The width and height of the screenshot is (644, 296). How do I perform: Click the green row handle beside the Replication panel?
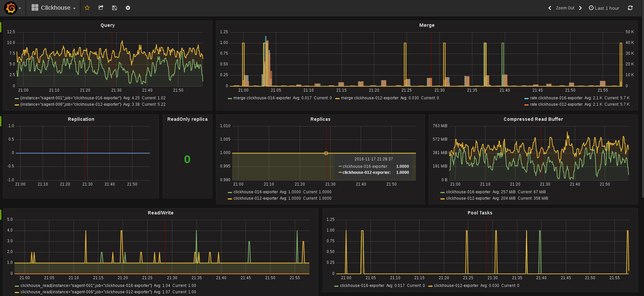[1, 121]
